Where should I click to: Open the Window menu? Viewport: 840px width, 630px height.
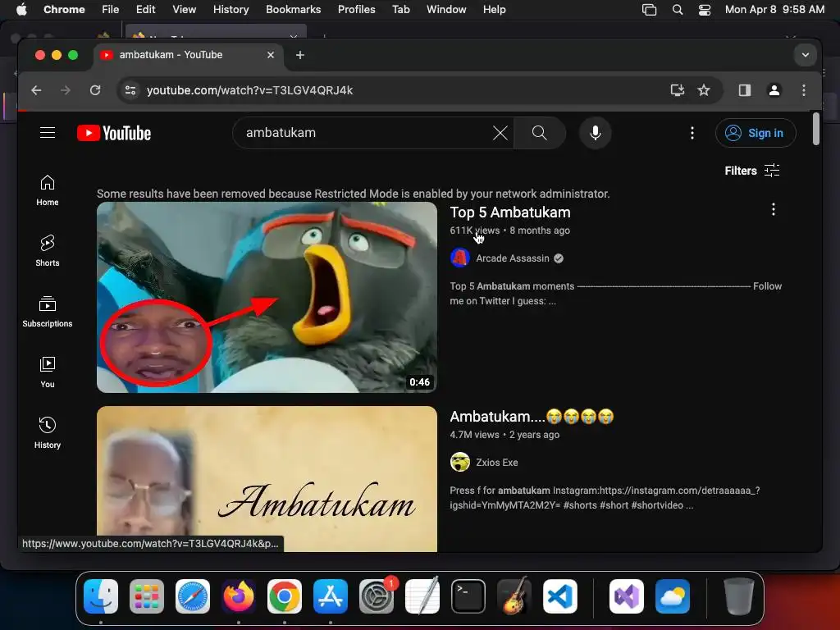pos(446,9)
